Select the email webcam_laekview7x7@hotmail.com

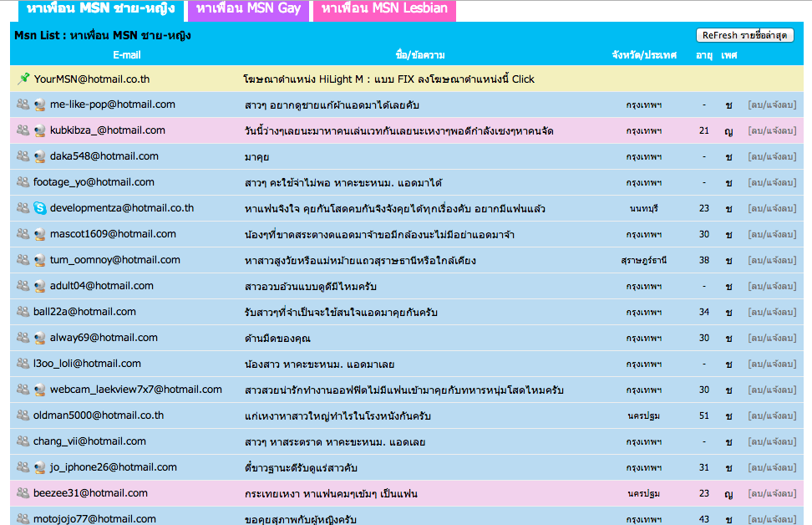click(135, 390)
